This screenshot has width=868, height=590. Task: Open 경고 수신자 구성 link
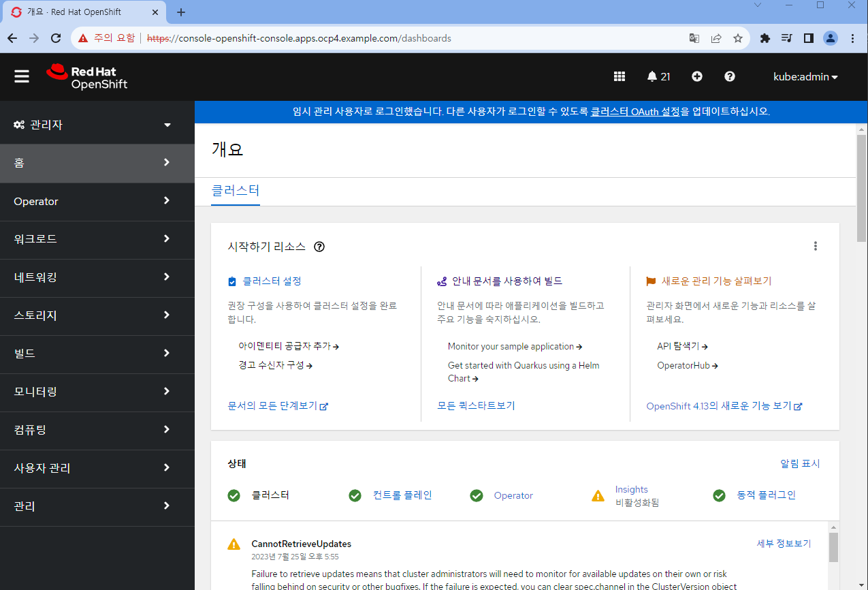pyautogui.click(x=275, y=365)
